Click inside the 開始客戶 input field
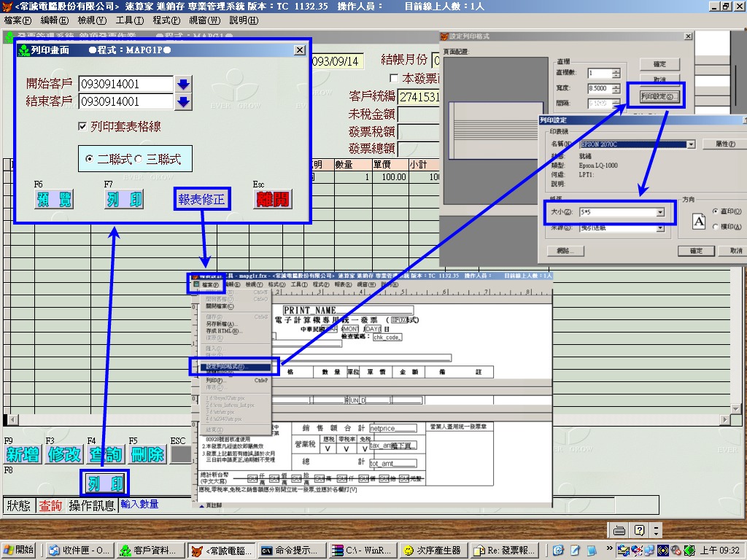Screen dimensions: 747x560 click(x=125, y=84)
